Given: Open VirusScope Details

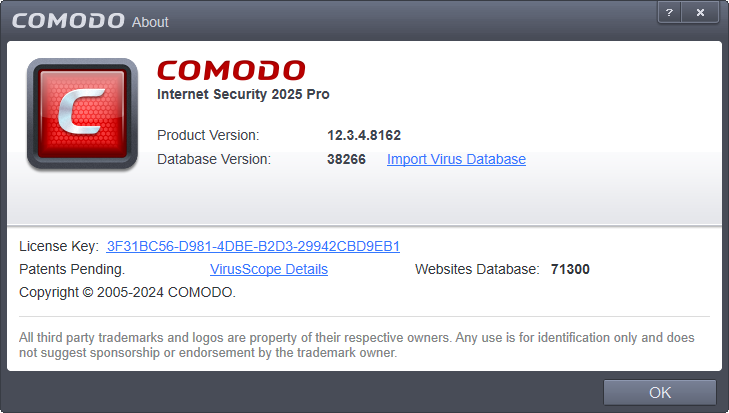Looking at the screenshot, I should point(269,269).
